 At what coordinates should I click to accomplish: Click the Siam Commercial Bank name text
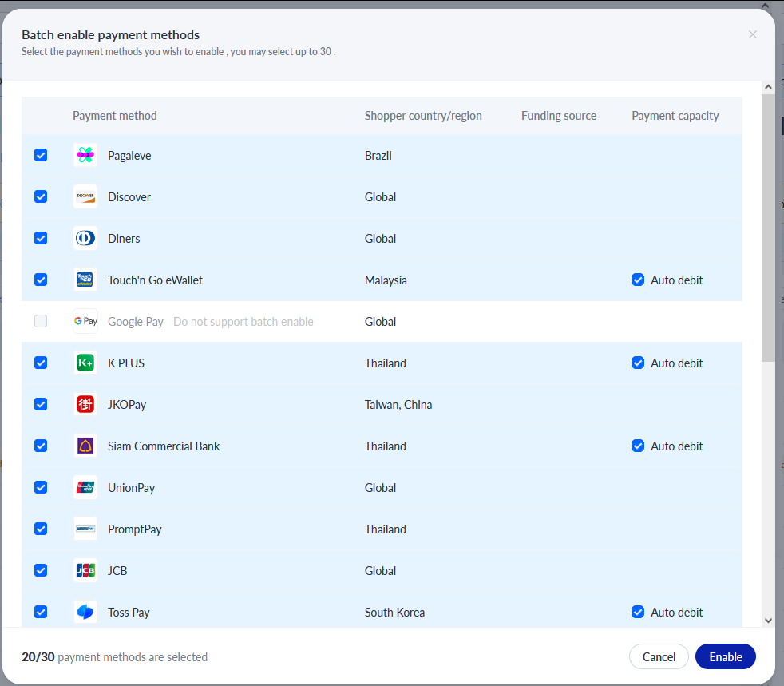(164, 446)
